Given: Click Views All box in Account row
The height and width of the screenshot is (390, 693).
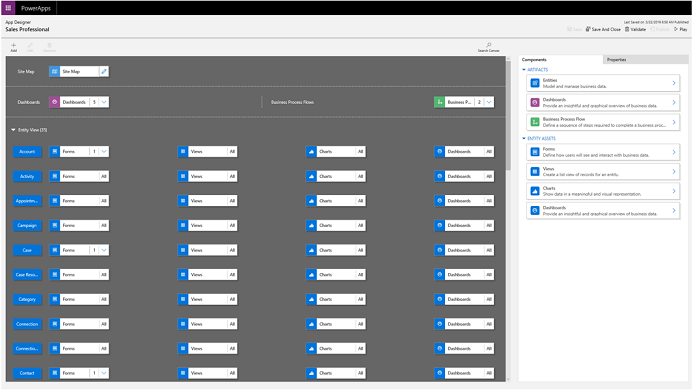Looking at the screenshot, I should 232,152.
